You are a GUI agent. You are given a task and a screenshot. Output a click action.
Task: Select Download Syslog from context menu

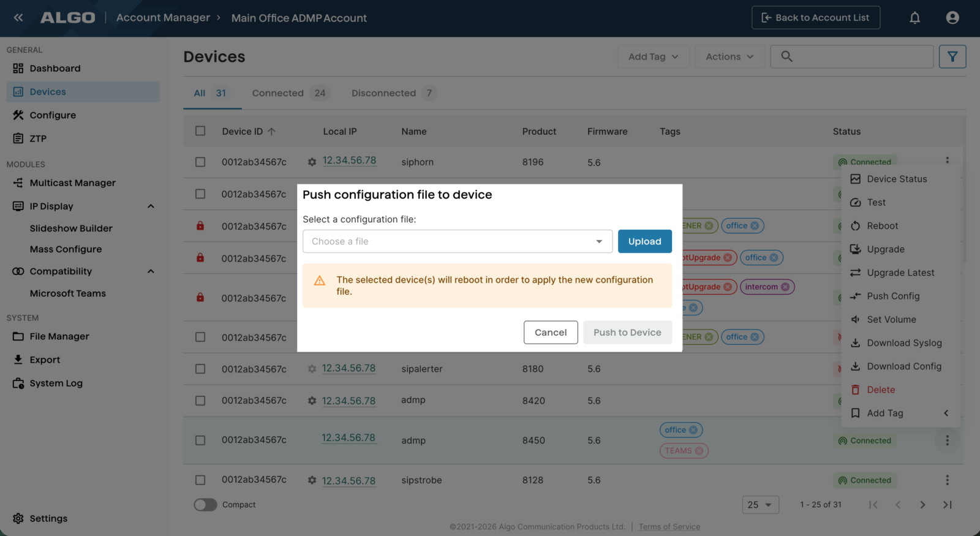(904, 343)
